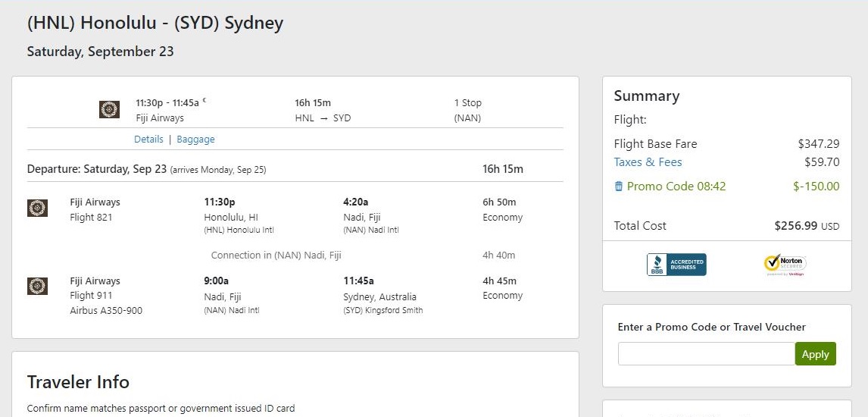
Task: Click the 11:45a Sydney arrival time
Action: pyautogui.click(x=358, y=281)
